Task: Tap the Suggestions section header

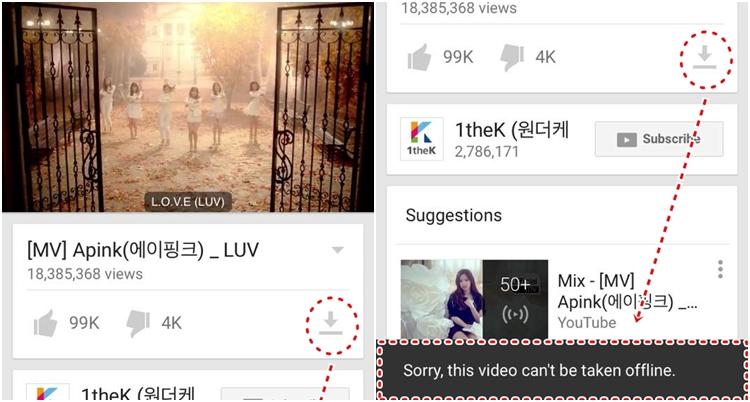Action: [x=453, y=215]
